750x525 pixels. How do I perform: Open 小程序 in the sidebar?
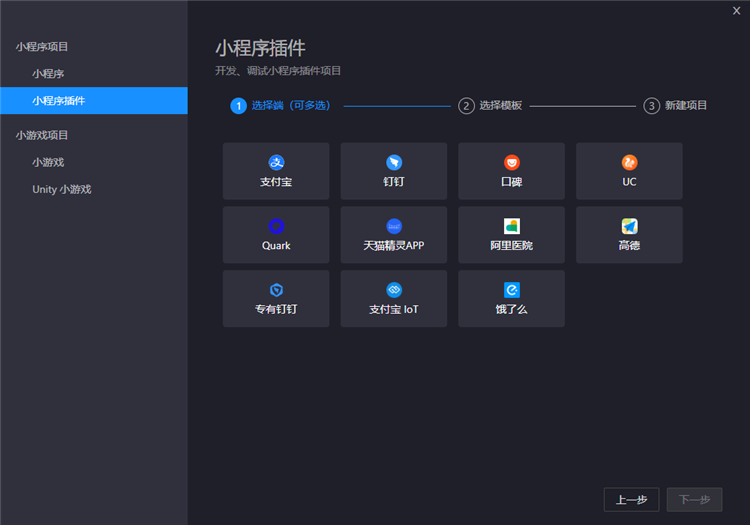(48, 74)
